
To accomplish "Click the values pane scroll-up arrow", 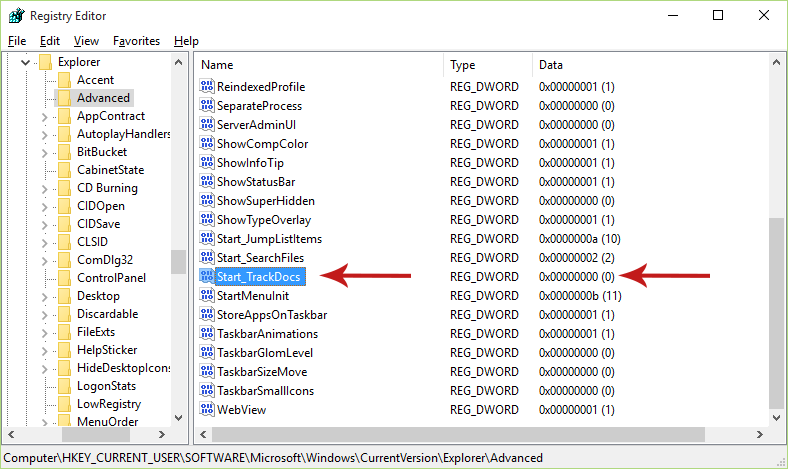I will click(x=776, y=62).
